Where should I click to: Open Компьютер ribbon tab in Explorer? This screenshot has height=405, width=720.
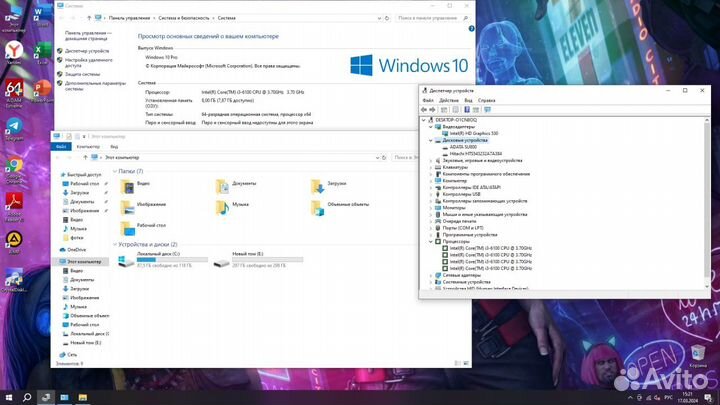click(88, 146)
